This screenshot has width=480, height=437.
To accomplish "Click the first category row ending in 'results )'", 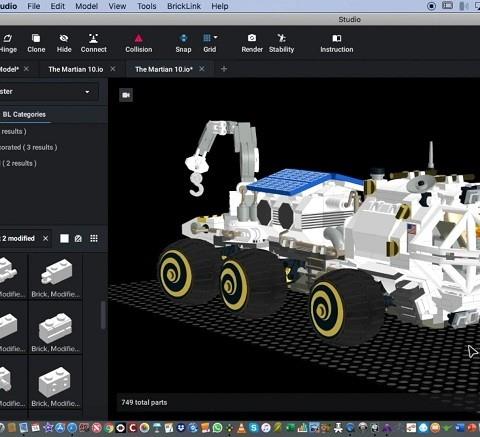I will click(13, 131).
